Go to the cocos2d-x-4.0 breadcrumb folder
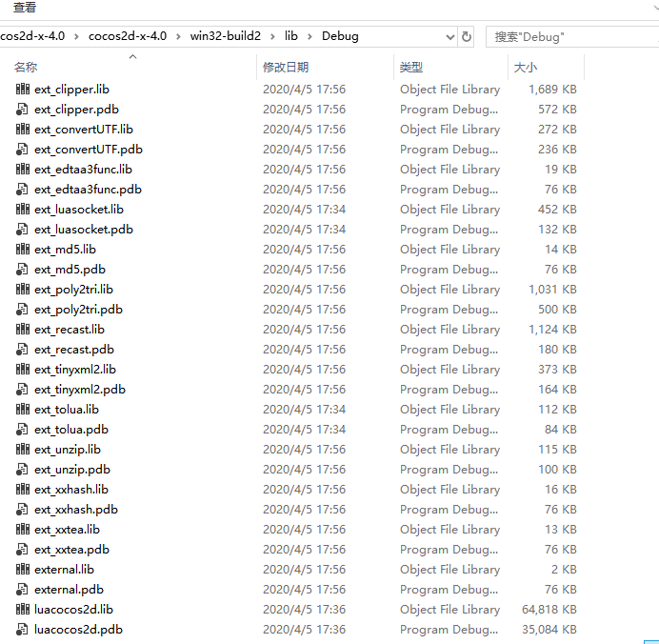This screenshot has width=659, height=644. pyautogui.click(x=128, y=36)
